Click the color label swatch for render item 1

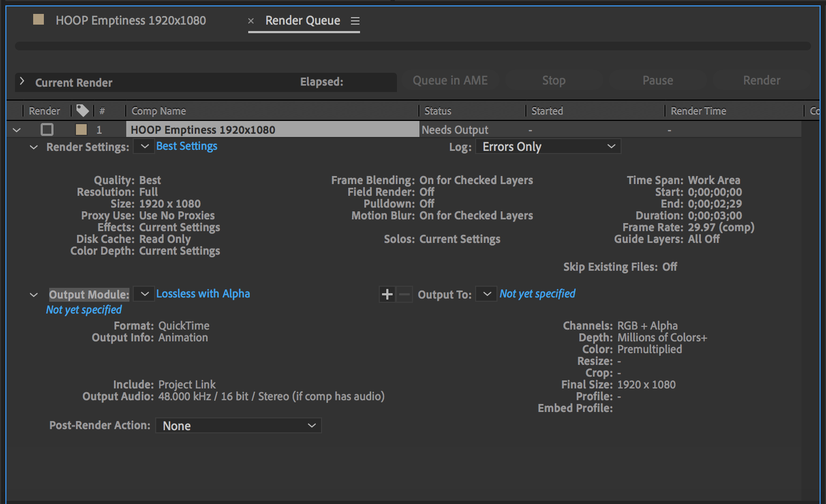point(80,129)
